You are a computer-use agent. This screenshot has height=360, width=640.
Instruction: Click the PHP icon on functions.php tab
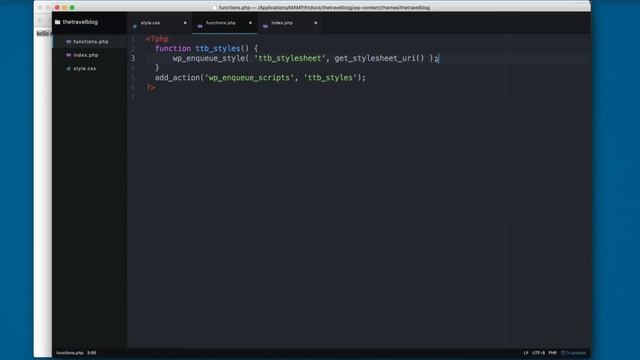200,26
